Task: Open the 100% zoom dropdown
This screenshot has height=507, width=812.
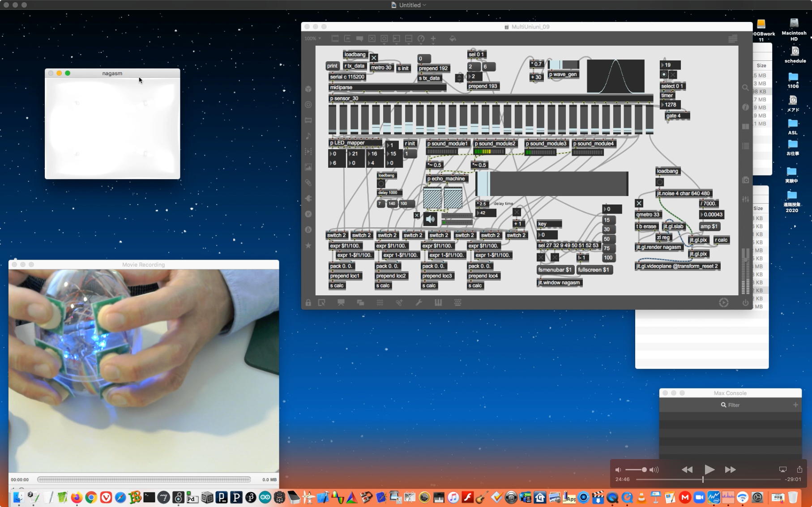Action: (312, 39)
